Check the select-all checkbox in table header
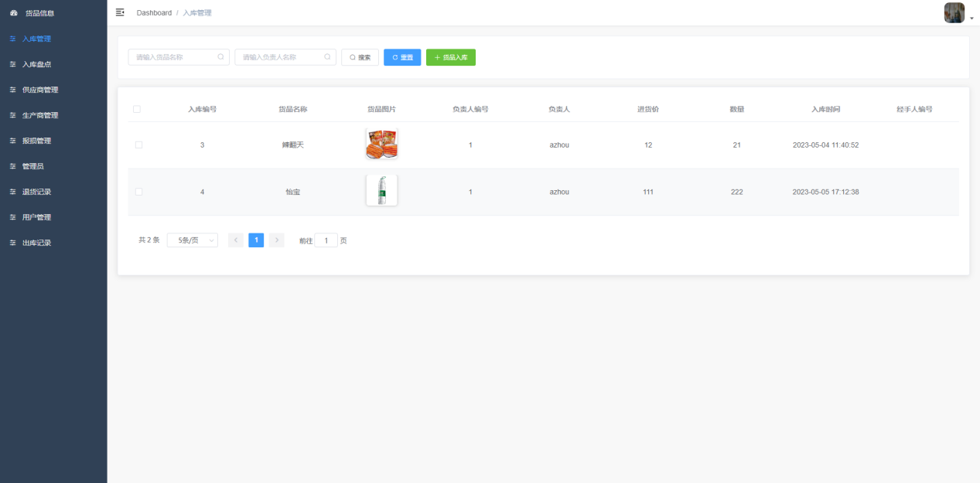 pos(137,109)
